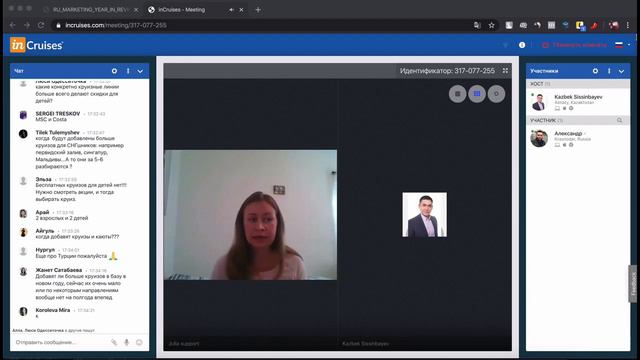
Task: Focus the chat message input field
Action: pyautogui.click(x=61, y=342)
